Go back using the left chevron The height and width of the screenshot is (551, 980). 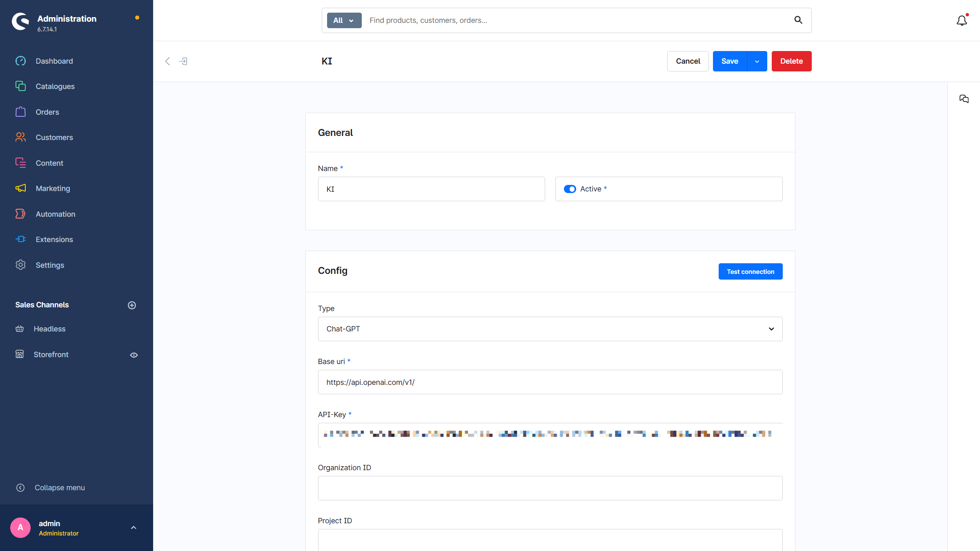point(167,61)
